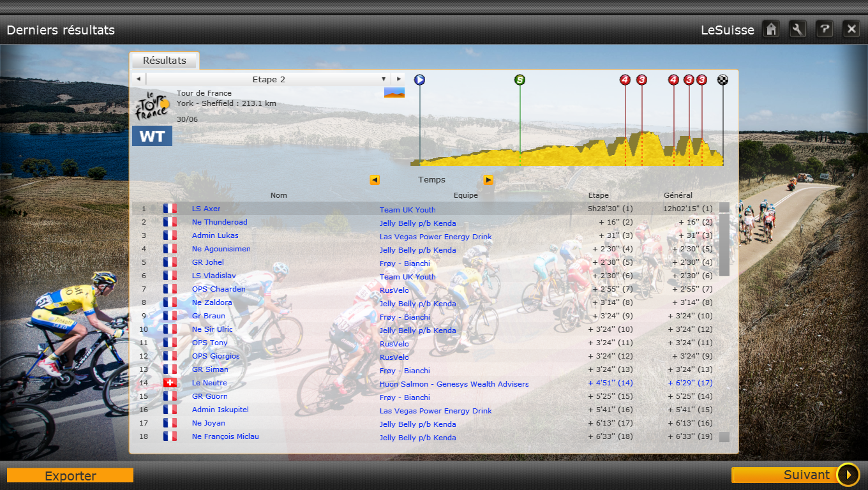Click the Tour de France logo
The image size is (868, 490).
point(152,105)
